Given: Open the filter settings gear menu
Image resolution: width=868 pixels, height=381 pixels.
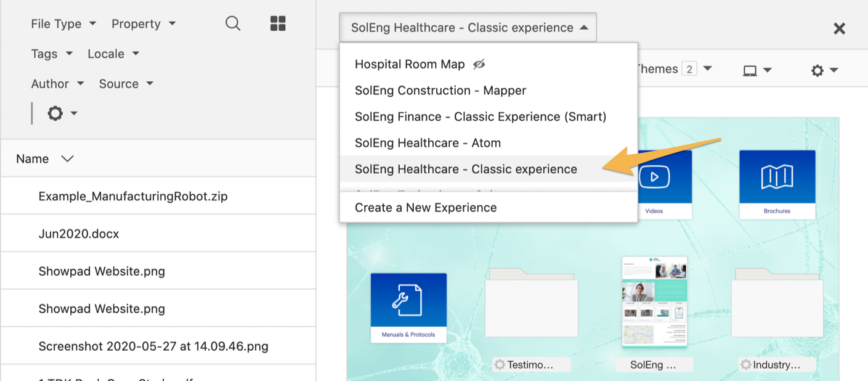Looking at the screenshot, I should [x=62, y=113].
